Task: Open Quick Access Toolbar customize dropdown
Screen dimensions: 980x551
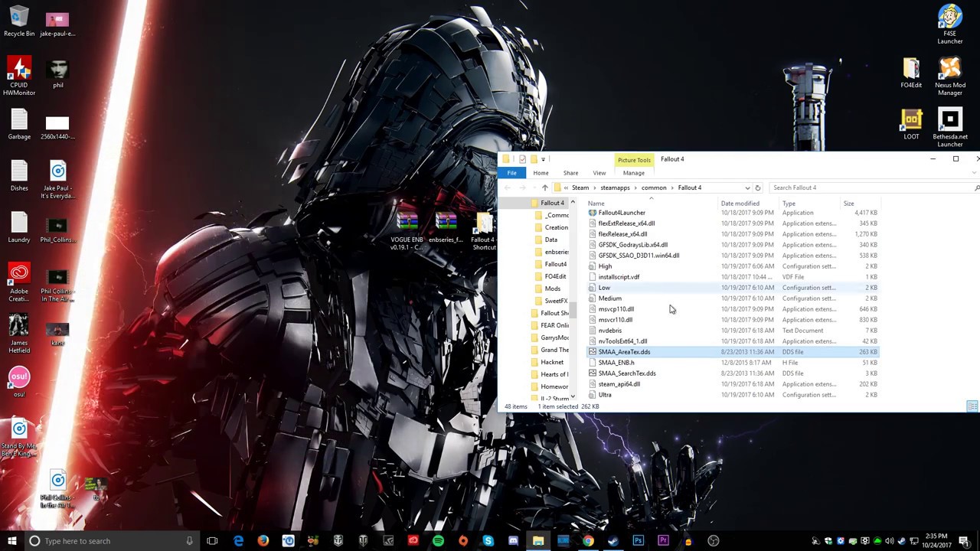Action: [x=544, y=159]
